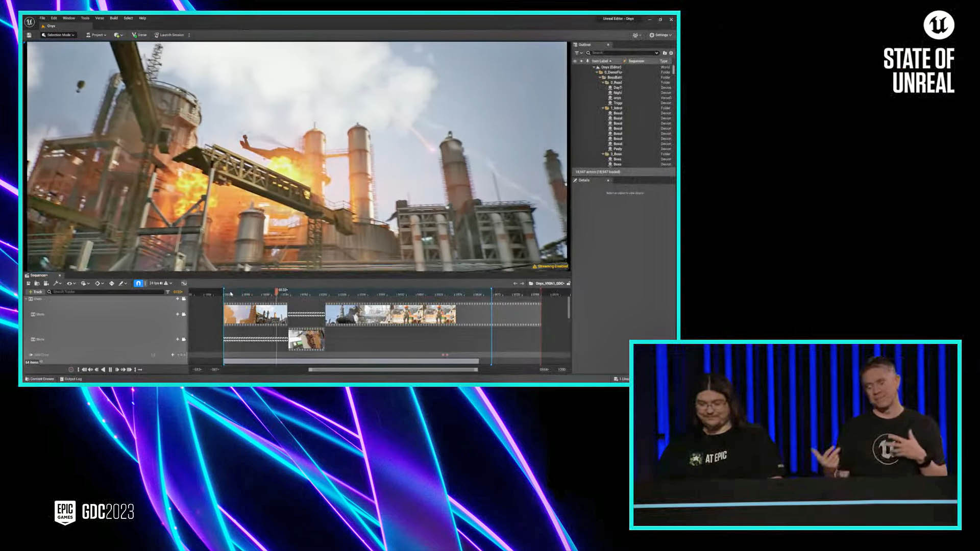Click the Sequencer curve editor icon

184,284
